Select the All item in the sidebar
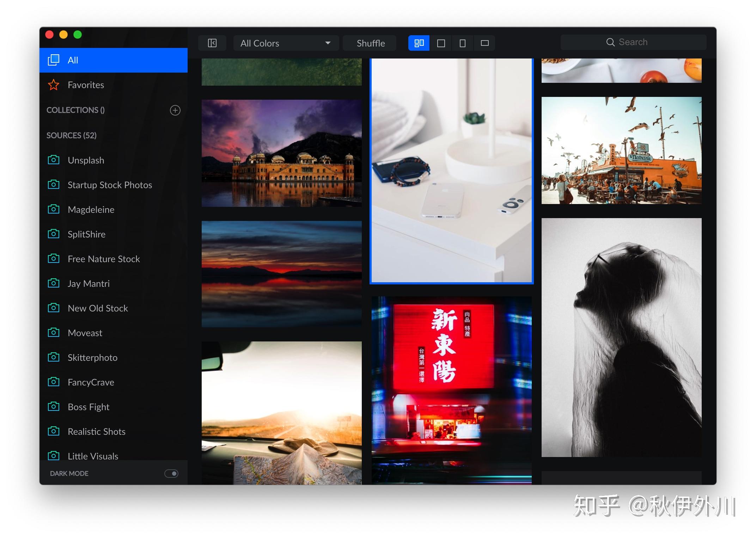This screenshot has height=537, width=756. click(114, 60)
